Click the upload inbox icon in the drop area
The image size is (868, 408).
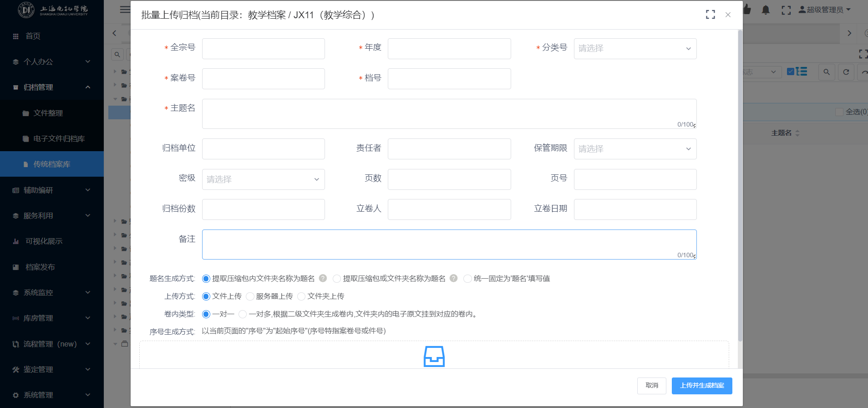434,356
